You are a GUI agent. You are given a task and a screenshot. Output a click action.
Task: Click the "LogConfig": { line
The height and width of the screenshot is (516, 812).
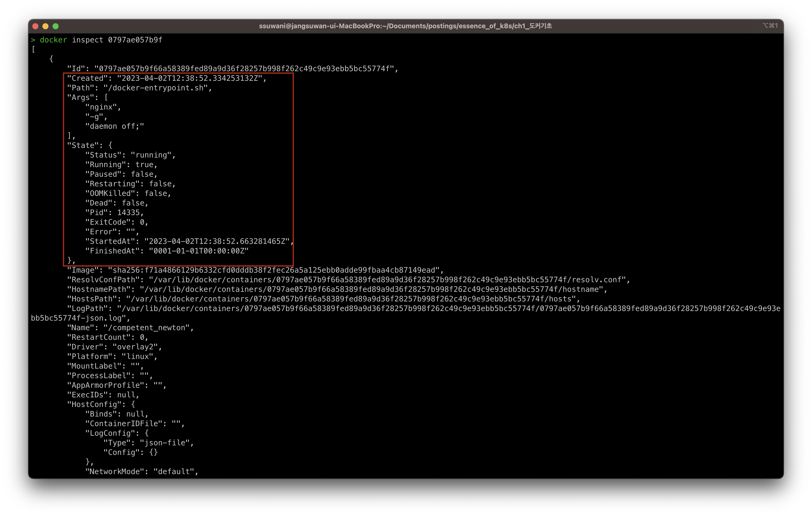(117, 433)
